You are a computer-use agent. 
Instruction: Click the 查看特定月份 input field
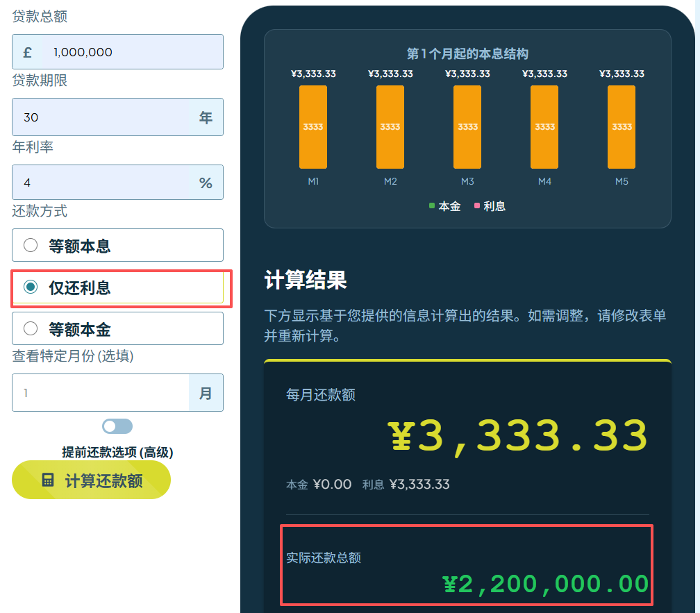pyautogui.click(x=97, y=393)
